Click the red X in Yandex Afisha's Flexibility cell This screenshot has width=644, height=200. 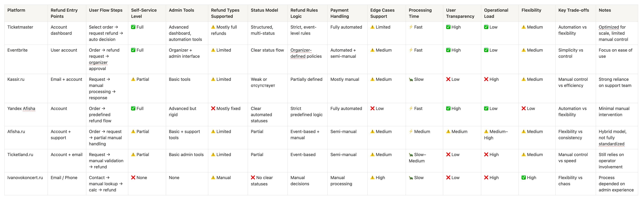coord(524,108)
